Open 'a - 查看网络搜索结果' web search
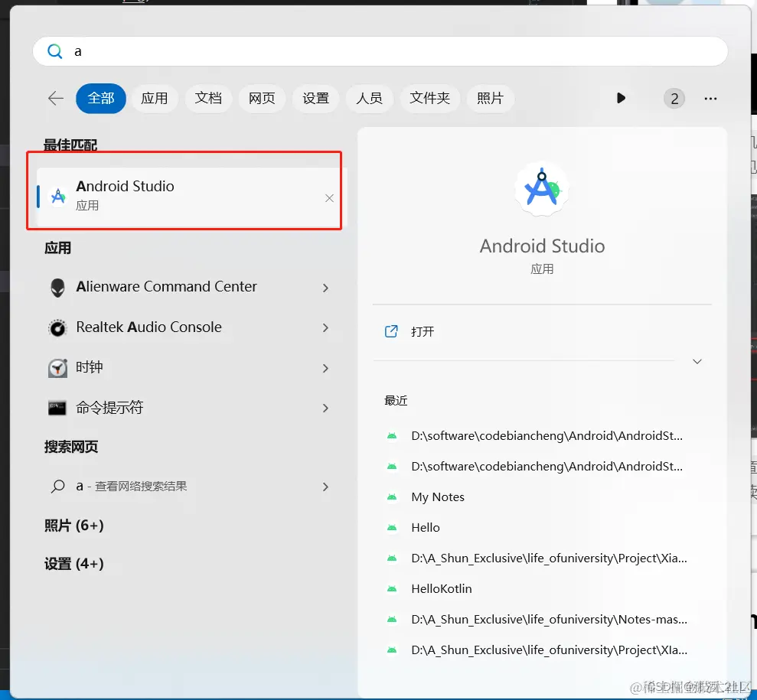757x700 pixels. (x=191, y=487)
